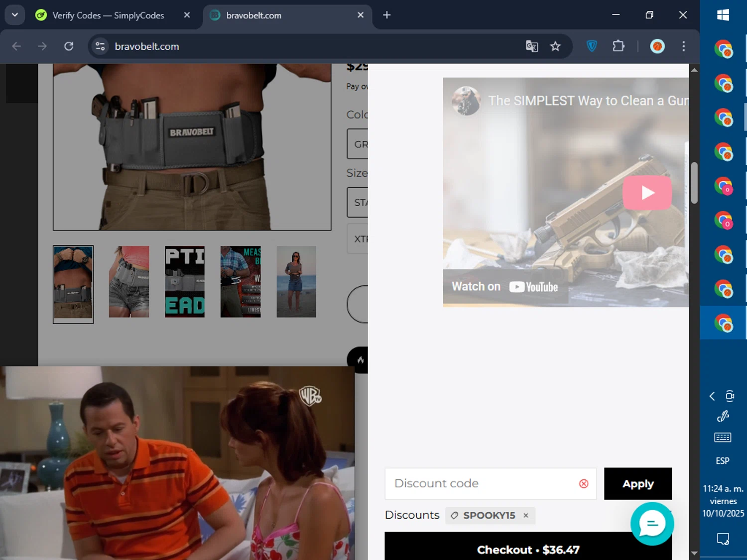Click the video overlay of man in orange shirt
The width and height of the screenshot is (747, 560).
[x=177, y=463]
